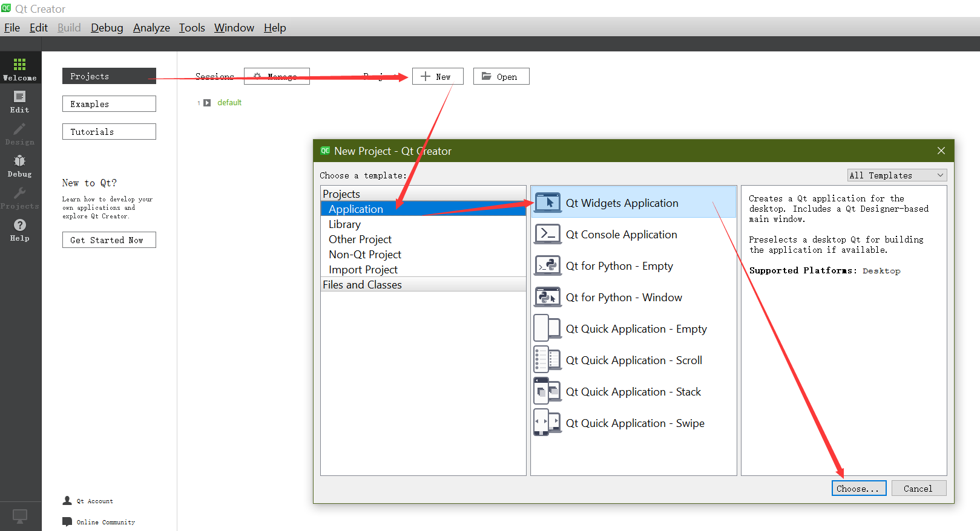
Task: Open the Debug menu
Action: click(107, 28)
